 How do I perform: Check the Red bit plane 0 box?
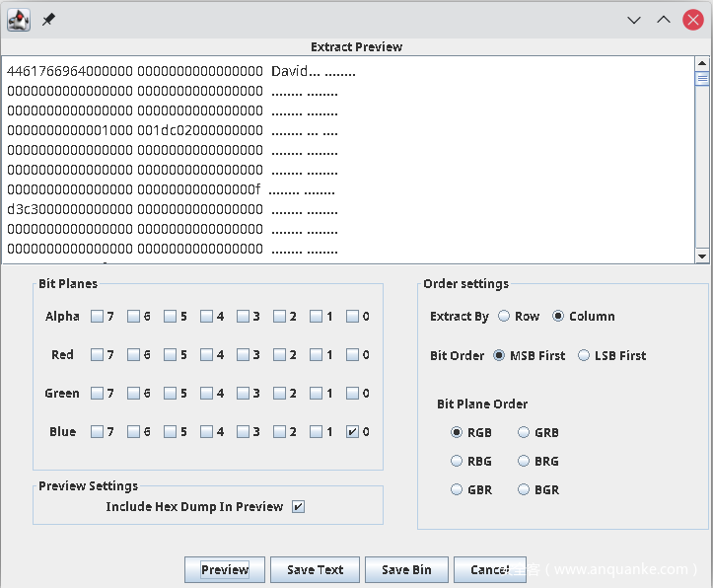click(352, 355)
